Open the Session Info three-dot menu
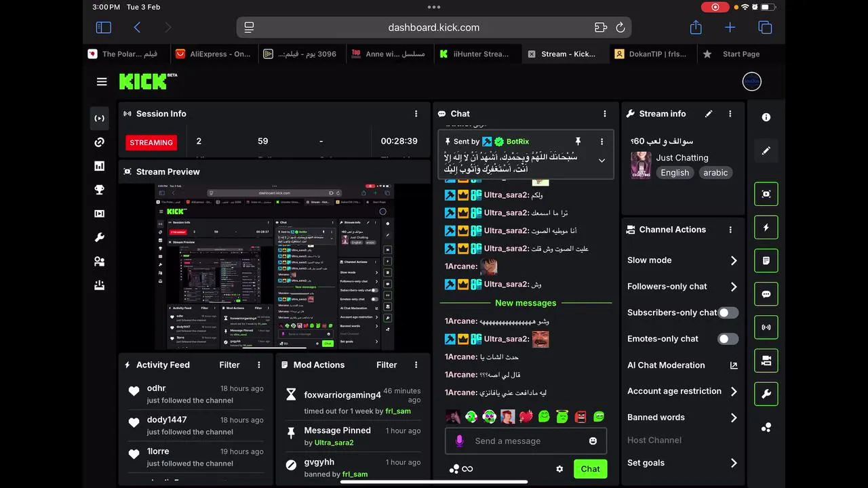The width and height of the screenshot is (868, 488). [416, 114]
